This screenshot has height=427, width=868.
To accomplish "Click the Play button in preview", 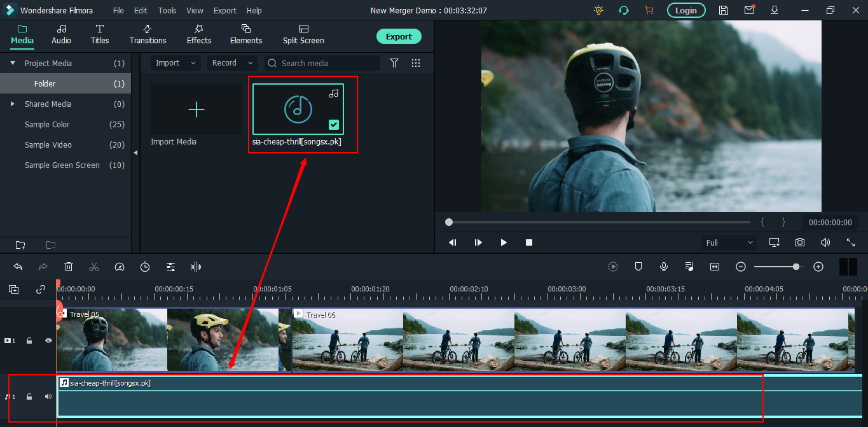I will tap(504, 242).
